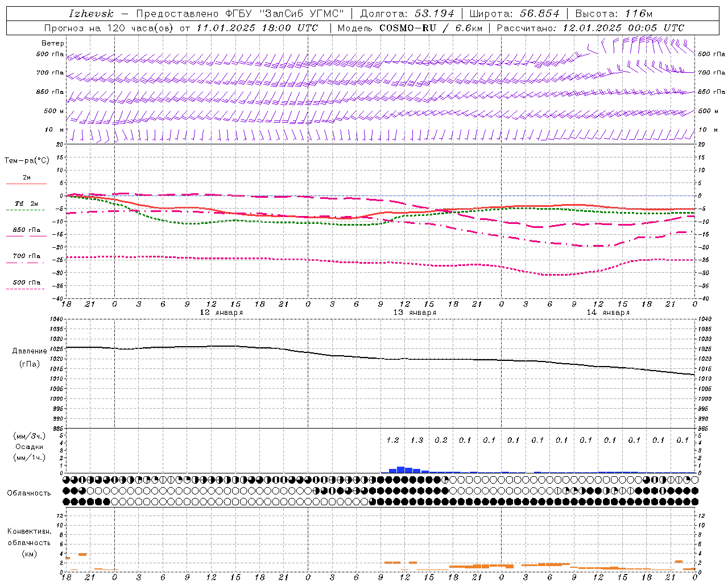Click the (мм/3ч.) precipitation unit label
This screenshot has height=582, width=728.
click(30, 436)
